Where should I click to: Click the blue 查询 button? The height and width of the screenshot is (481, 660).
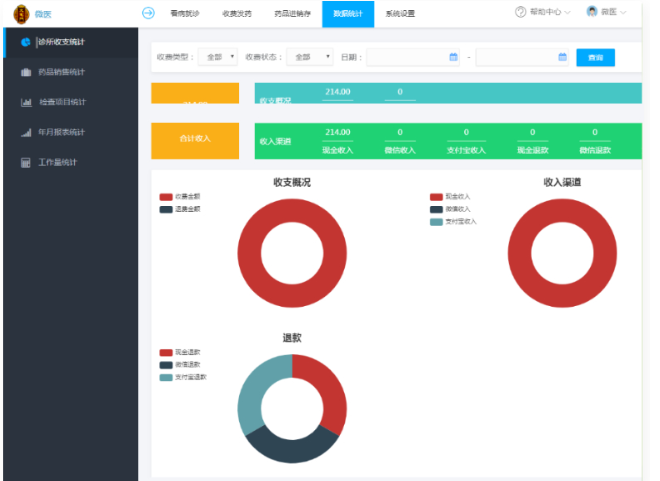[x=595, y=57]
